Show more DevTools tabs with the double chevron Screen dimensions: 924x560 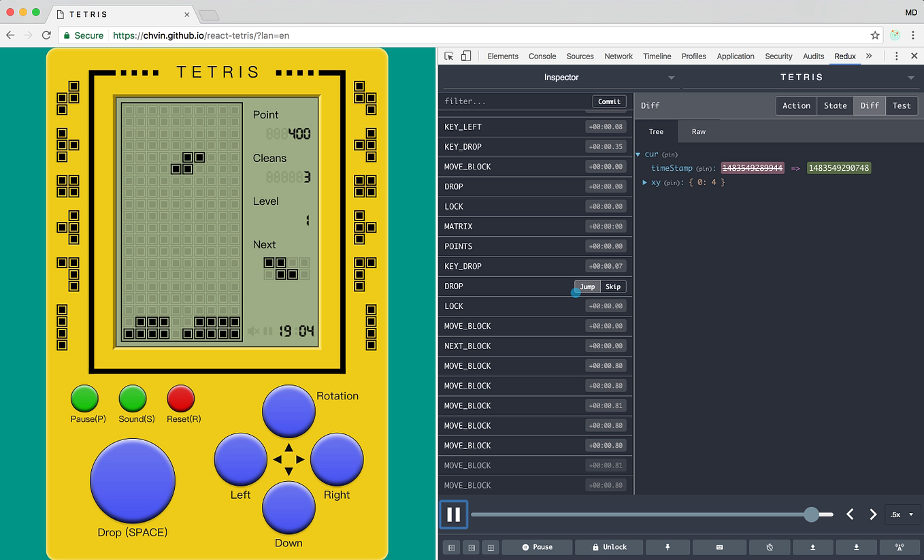869,56
